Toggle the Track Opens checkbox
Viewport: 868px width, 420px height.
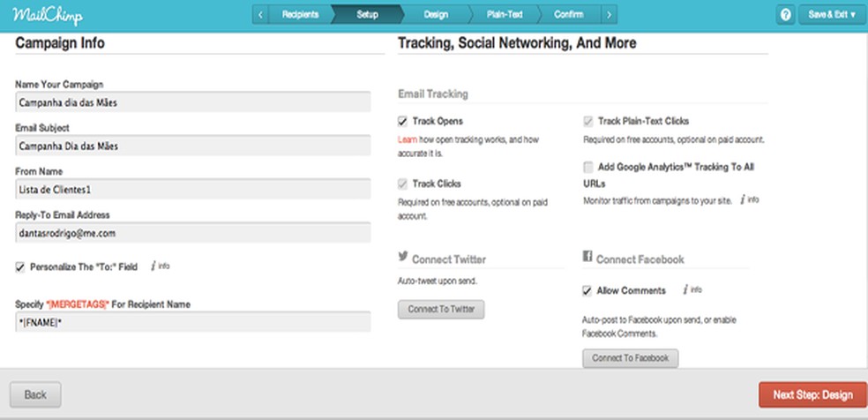(402, 121)
